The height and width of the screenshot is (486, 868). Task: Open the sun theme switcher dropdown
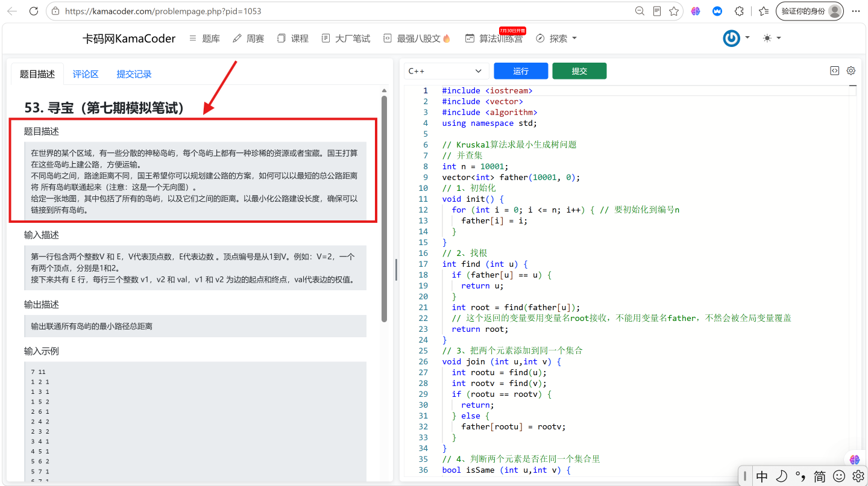[x=772, y=38]
